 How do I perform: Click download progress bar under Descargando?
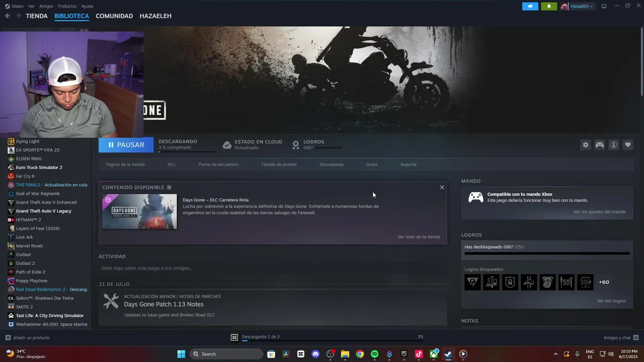point(187,151)
